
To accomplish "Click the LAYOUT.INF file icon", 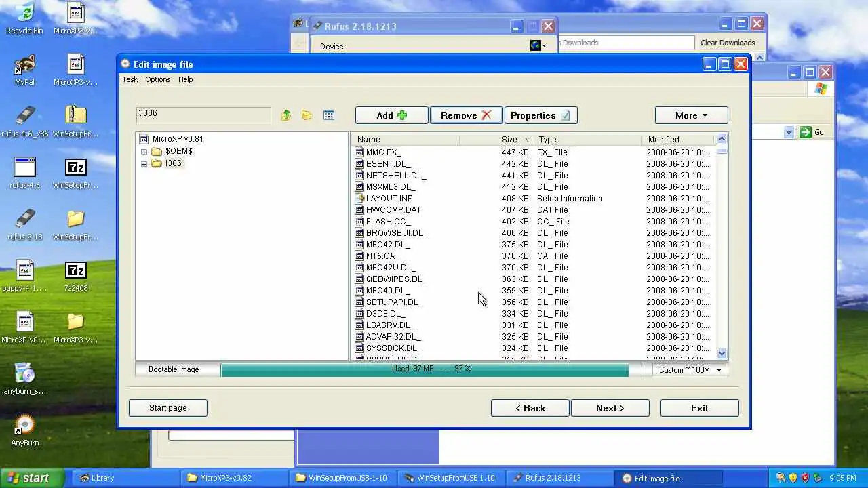I will [359, 199].
